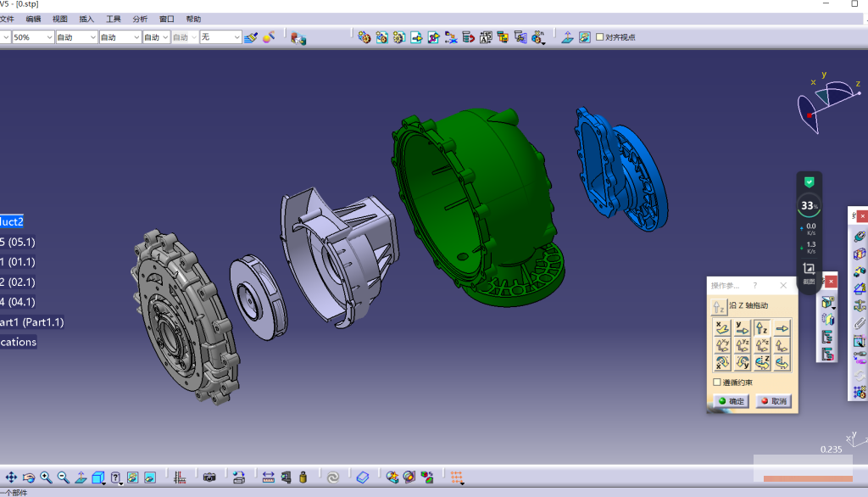This screenshot has width=868, height=497.
Task: Confirm with the 确定 button
Action: [731, 400]
